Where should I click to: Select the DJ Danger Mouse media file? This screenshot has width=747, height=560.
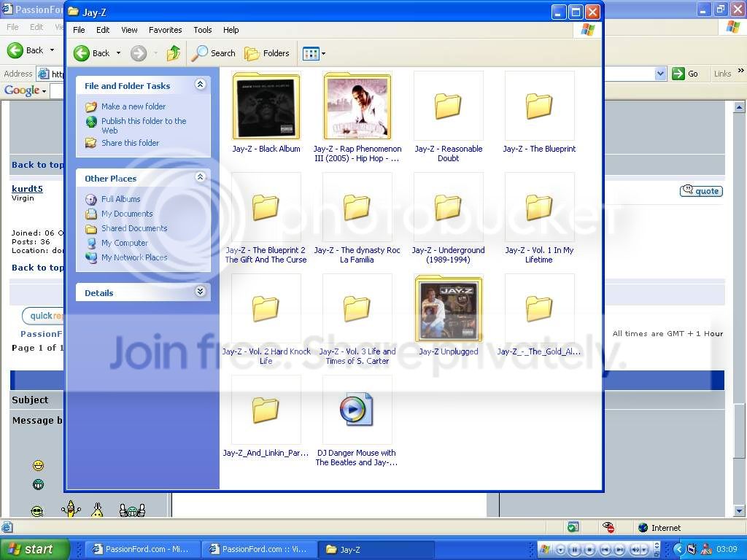tap(357, 410)
